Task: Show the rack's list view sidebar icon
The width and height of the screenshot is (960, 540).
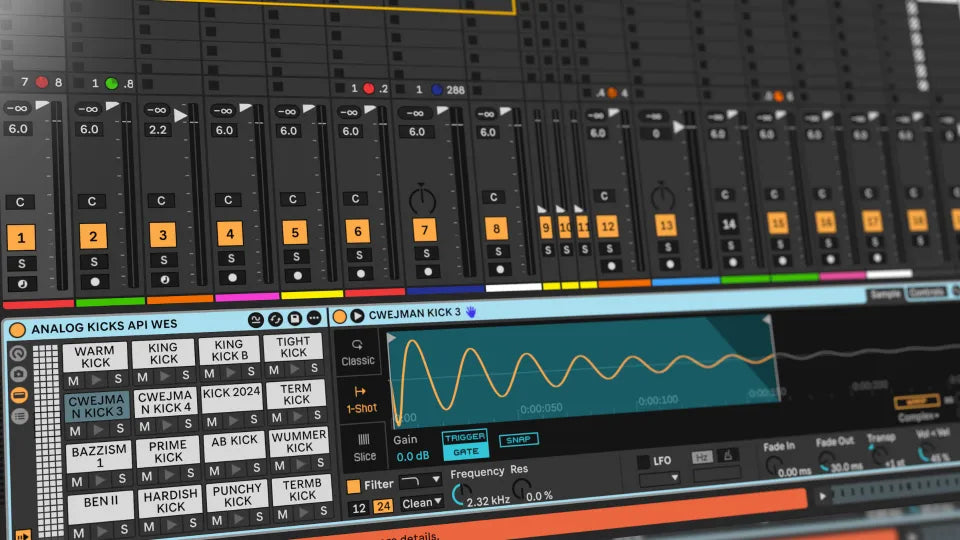Action: [20, 417]
